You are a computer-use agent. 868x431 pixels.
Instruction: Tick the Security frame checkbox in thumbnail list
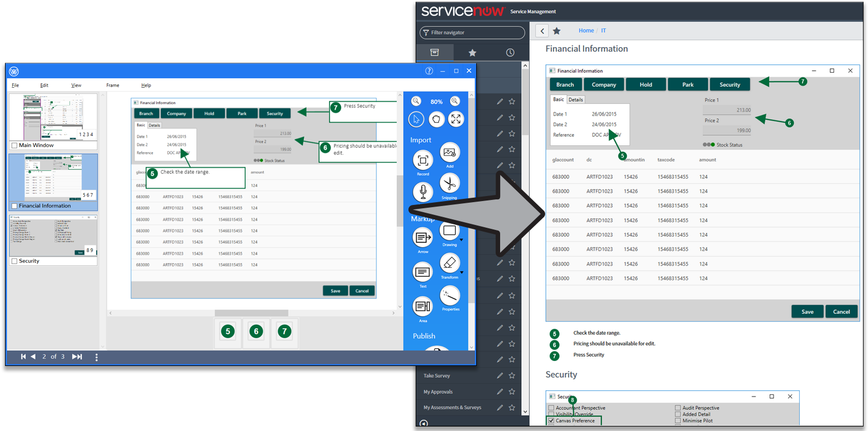click(14, 261)
